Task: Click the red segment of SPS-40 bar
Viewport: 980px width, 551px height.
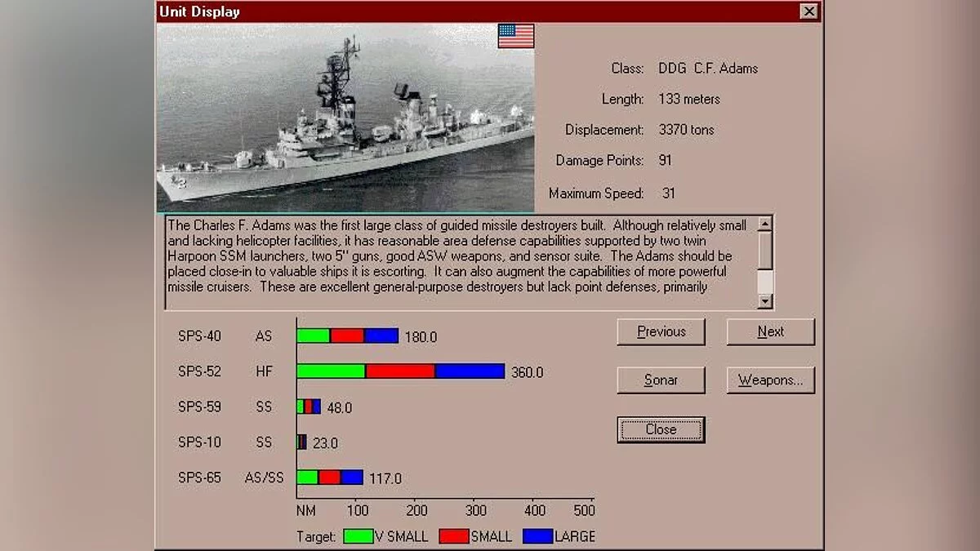Action: 347,335
